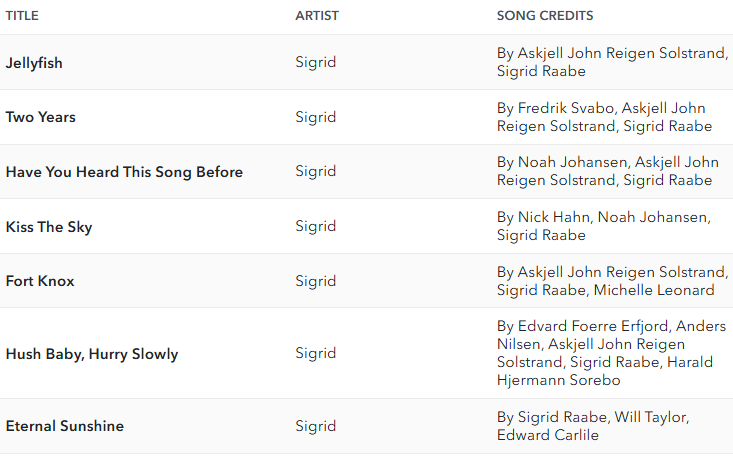Select the Fort Knox title
The height and width of the screenshot is (462, 733).
point(40,281)
